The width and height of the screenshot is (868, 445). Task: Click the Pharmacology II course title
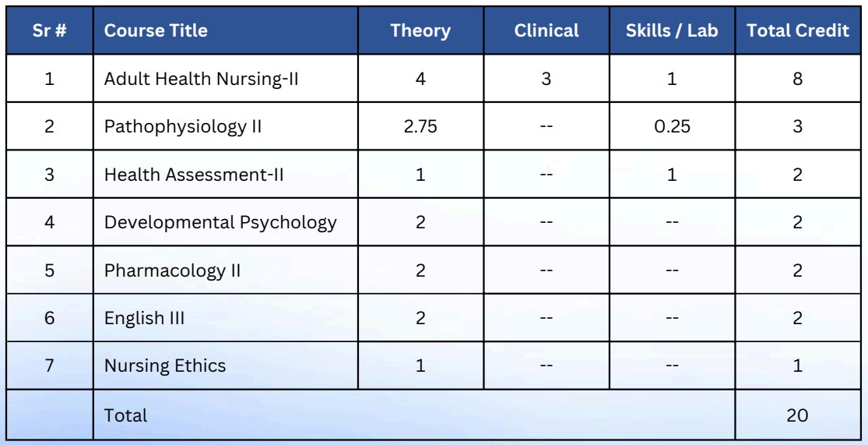point(172,271)
